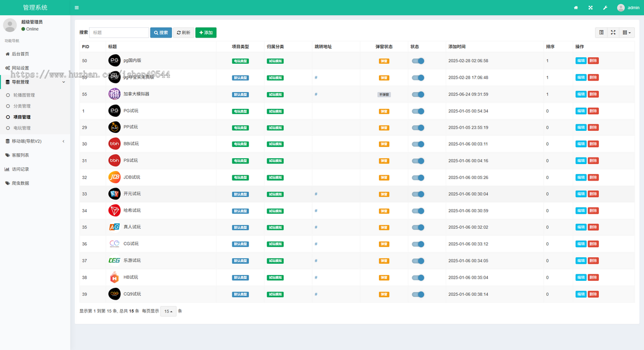Toggle status switch for PP试玩 row
The image size is (644, 350).
(418, 128)
